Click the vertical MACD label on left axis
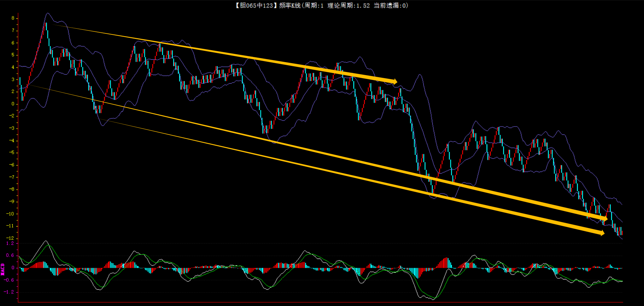The height and width of the screenshot is (306, 644). tap(3, 269)
